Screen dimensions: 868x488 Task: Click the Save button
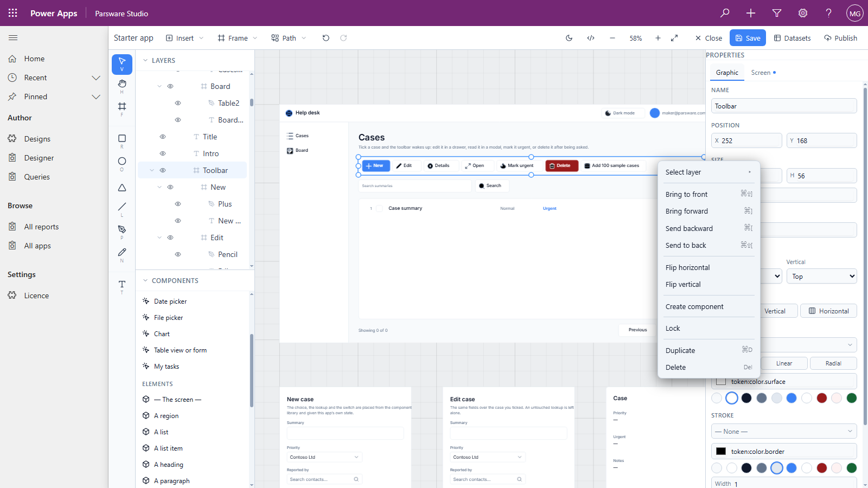tap(748, 38)
